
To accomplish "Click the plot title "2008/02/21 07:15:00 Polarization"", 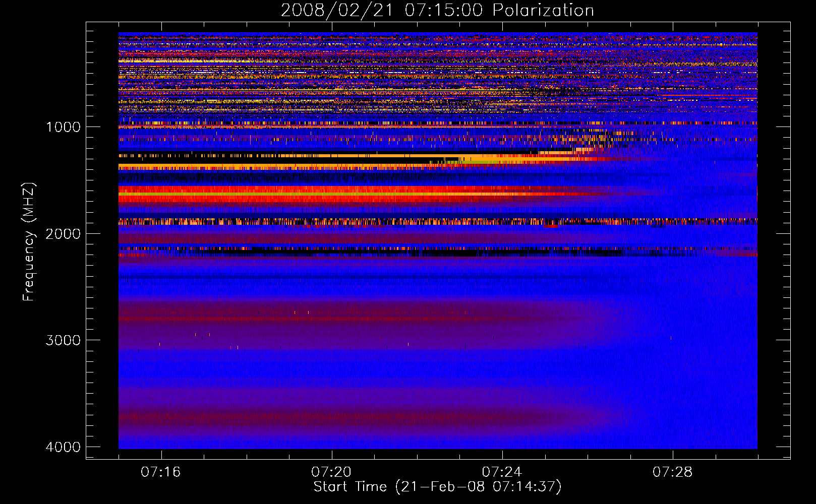I will coord(437,11).
